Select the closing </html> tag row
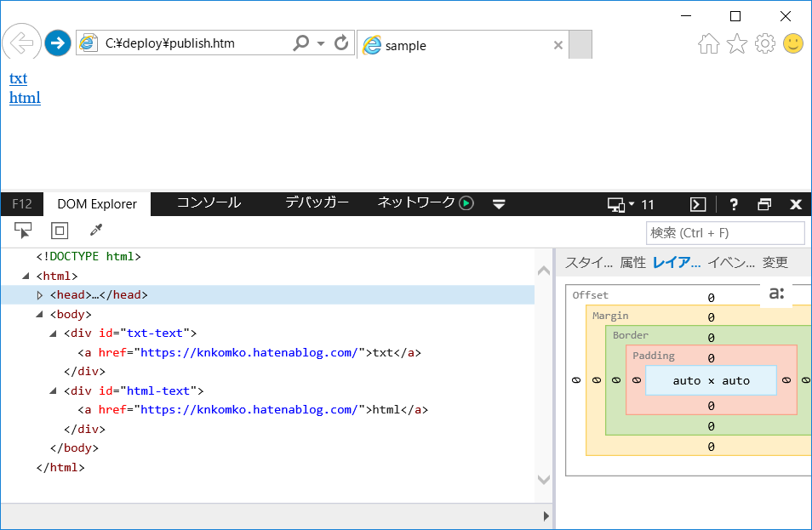The image size is (812, 530). point(60,467)
